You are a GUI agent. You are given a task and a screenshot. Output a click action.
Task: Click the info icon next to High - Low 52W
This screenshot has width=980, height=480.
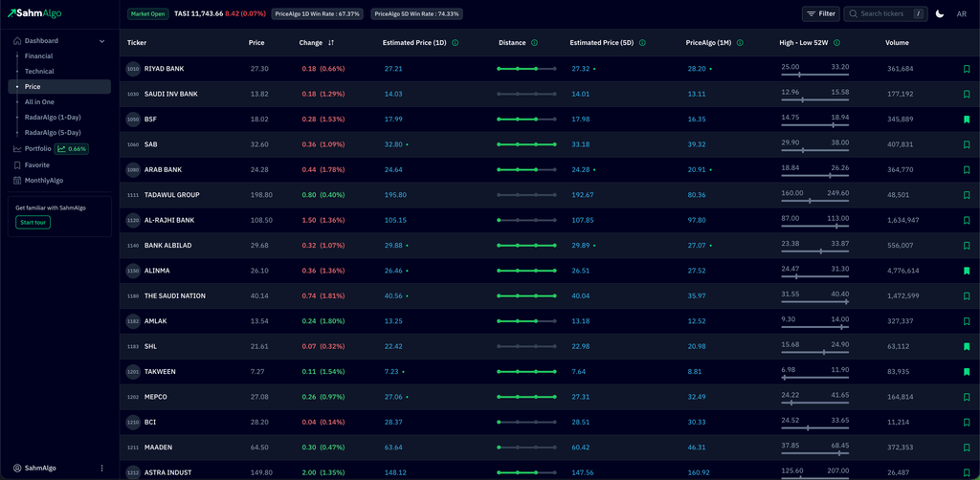(x=837, y=43)
